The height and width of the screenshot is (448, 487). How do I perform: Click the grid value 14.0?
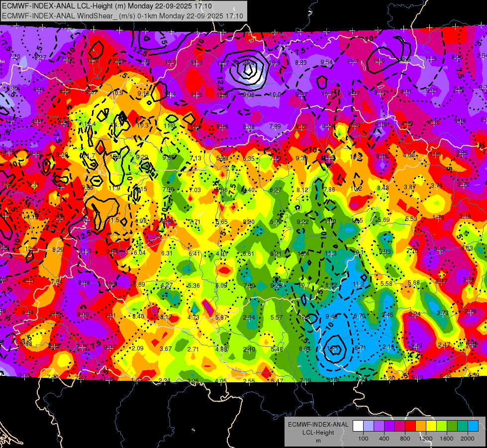[x=379, y=61]
